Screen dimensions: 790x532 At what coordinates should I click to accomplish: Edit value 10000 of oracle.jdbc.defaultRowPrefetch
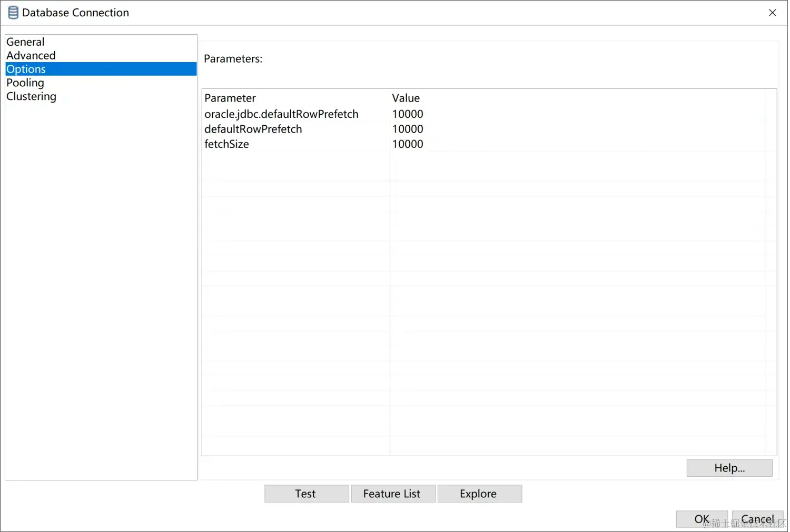tap(578, 114)
